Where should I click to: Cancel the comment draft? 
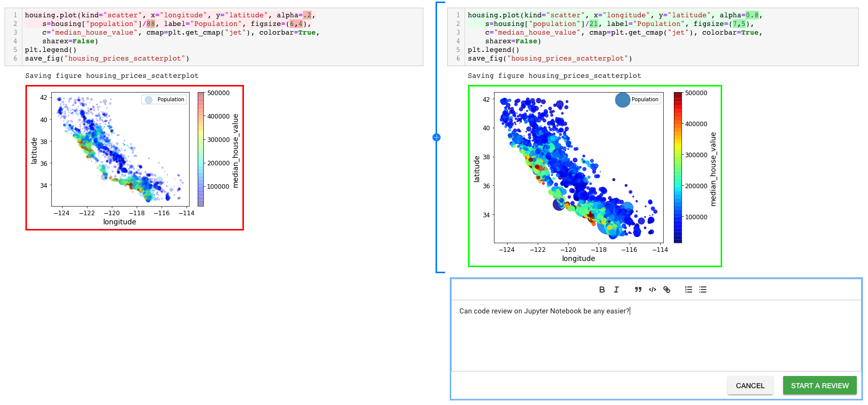pos(750,386)
